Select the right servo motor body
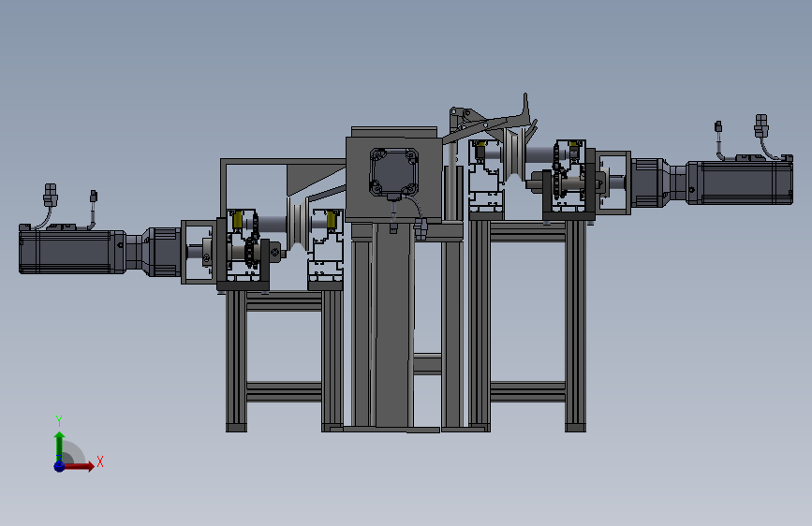The image size is (812, 526). (x=740, y=183)
